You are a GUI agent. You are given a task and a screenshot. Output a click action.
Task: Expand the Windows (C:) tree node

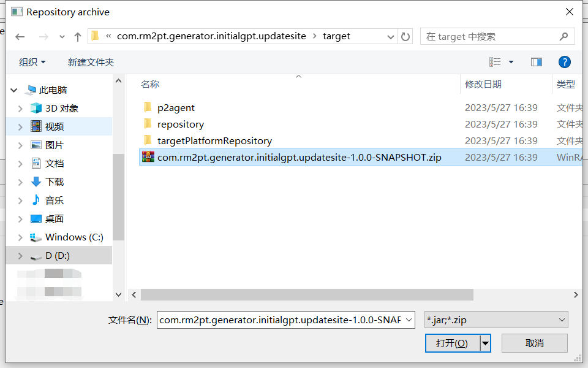[20, 237]
